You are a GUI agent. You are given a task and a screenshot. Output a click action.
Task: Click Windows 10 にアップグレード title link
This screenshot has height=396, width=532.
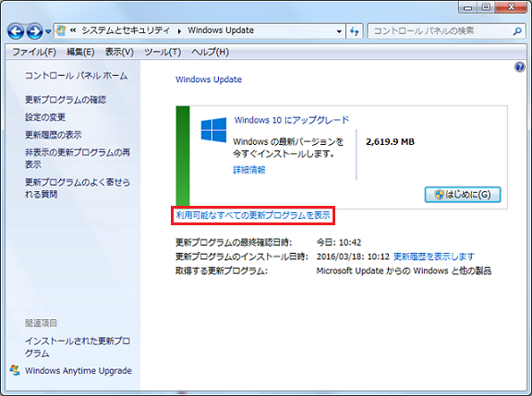click(x=292, y=120)
